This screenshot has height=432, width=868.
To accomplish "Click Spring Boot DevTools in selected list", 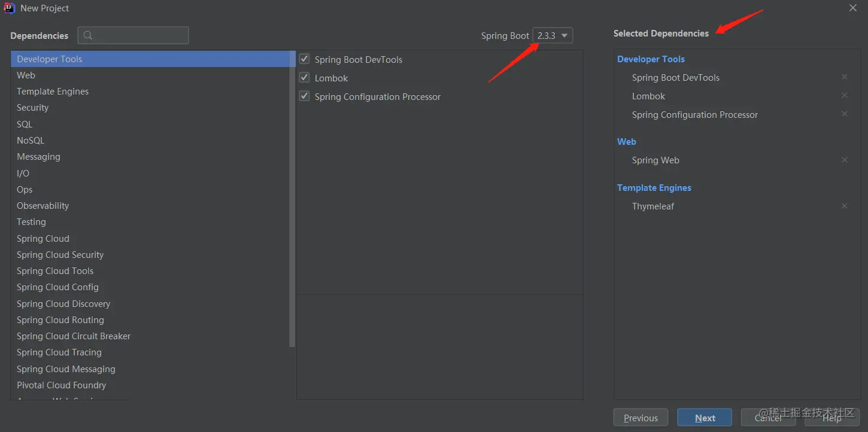I will (x=676, y=78).
